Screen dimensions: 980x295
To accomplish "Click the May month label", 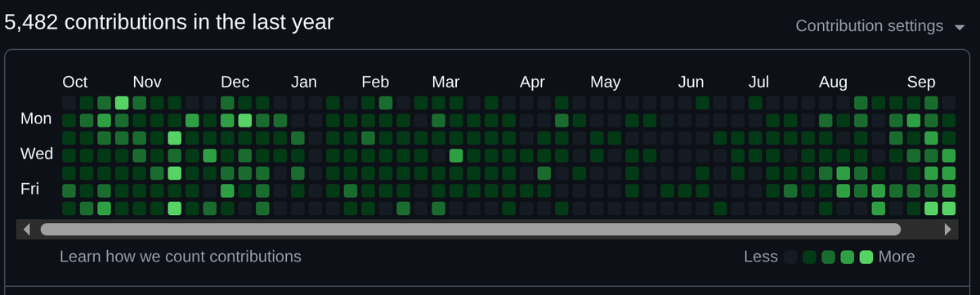I will pos(605,82).
